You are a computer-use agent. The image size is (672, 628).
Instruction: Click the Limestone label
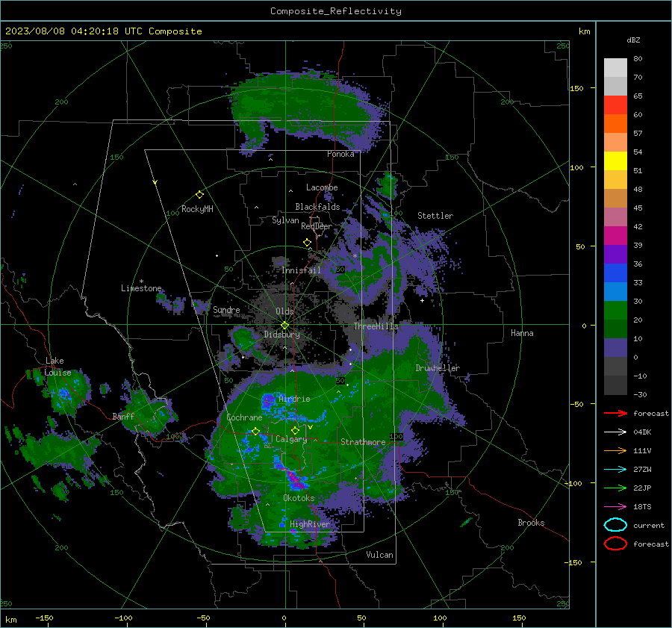coord(141,288)
